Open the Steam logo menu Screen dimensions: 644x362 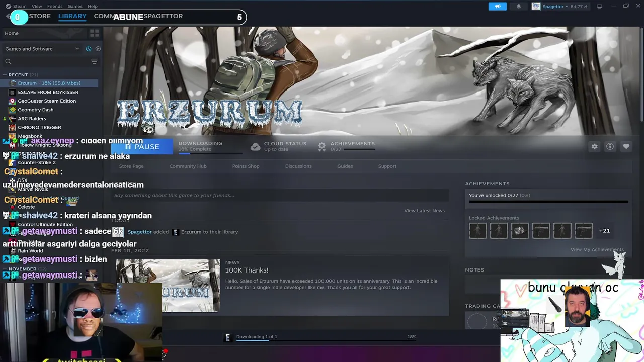pos(8,6)
